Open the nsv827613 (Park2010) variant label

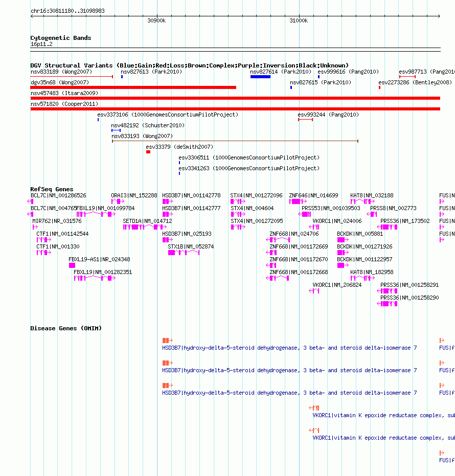click(x=151, y=72)
